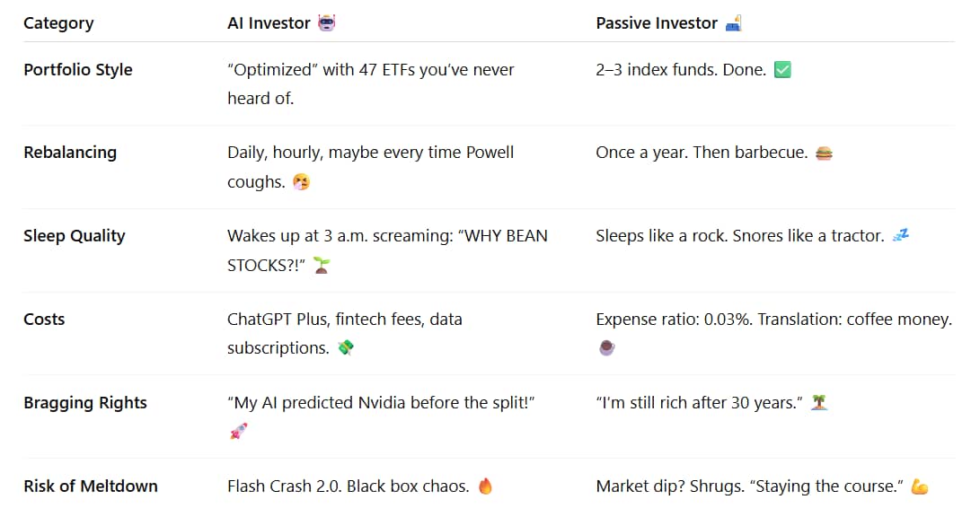Click the sneezing face emoji after Powell coughs

pos(303,182)
